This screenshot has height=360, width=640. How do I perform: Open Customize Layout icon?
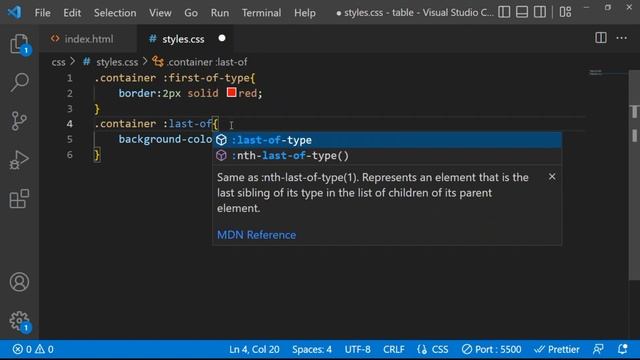pos(565,12)
